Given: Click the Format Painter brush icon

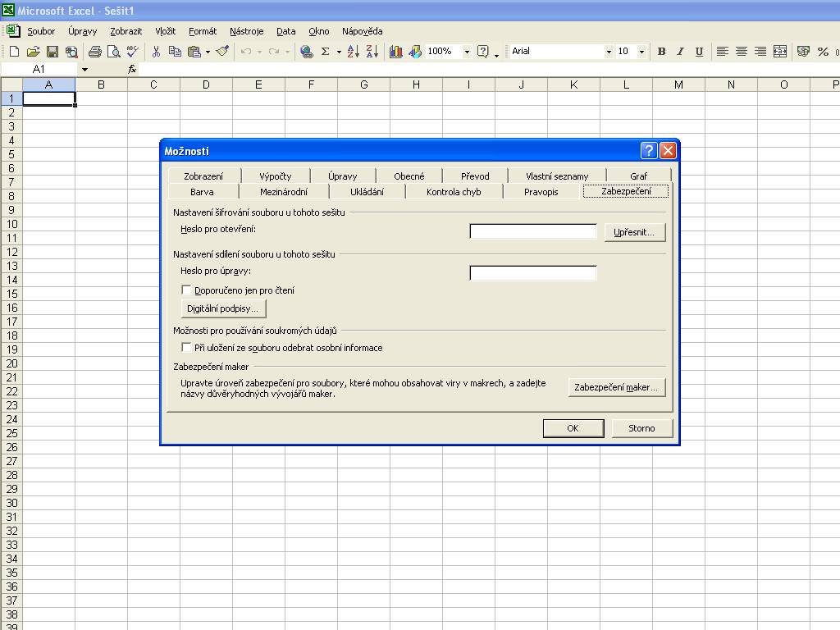Looking at the screenshot, I should click(x=222, y=52).
